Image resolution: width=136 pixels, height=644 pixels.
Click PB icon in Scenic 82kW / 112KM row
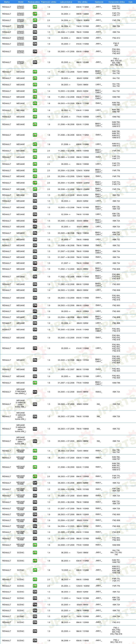(x=35, y=570)
